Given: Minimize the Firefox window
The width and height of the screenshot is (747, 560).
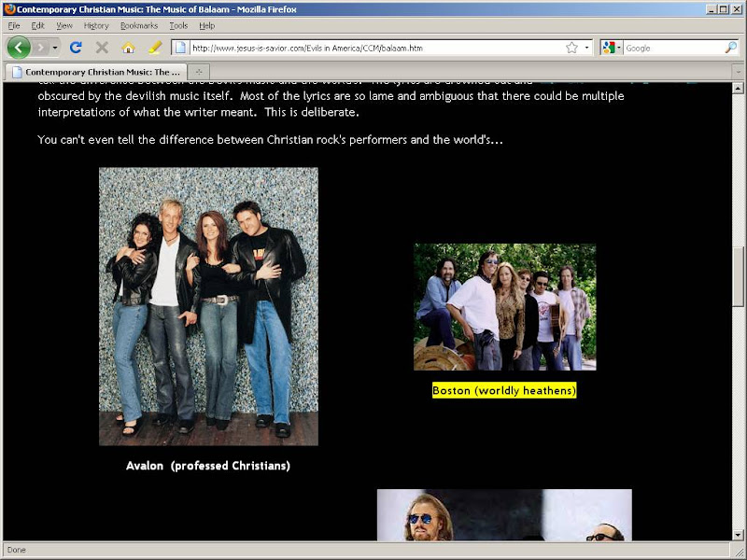Looking at the screenshot, I should tap(712, 9).
